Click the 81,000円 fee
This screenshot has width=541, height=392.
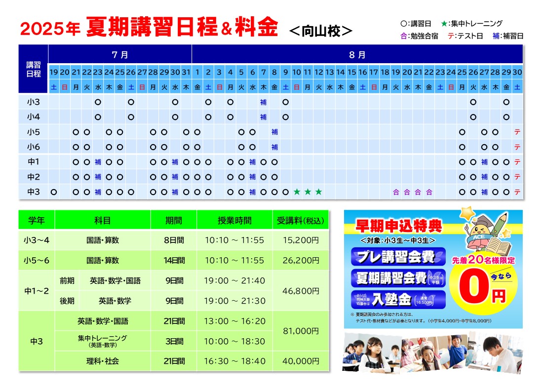click(301, 331)
